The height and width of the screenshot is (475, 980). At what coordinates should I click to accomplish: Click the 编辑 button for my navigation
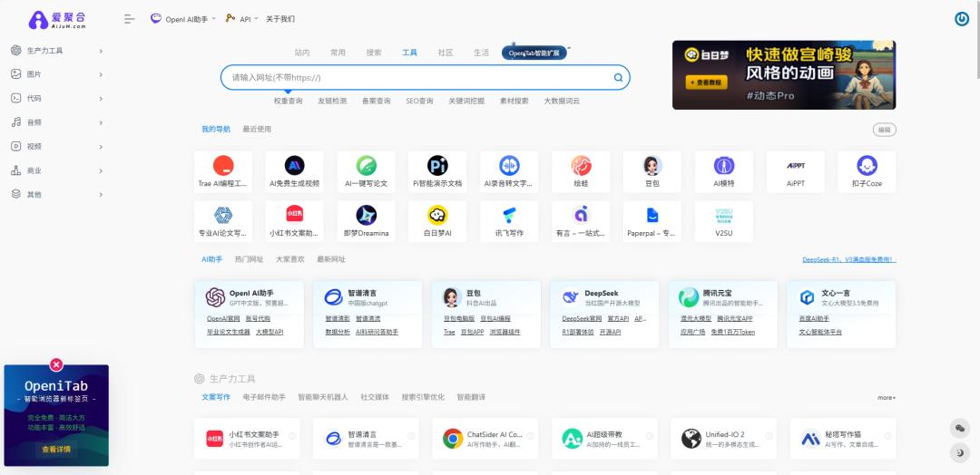885,130
